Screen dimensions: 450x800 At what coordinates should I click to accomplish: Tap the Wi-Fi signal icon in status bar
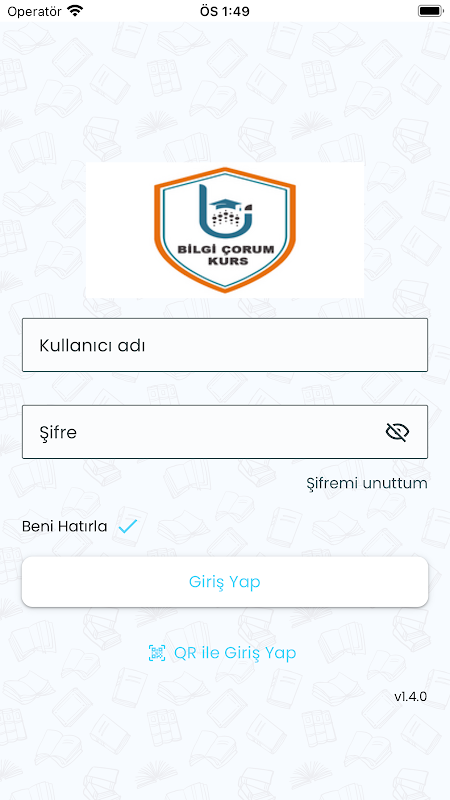point(76,11)
